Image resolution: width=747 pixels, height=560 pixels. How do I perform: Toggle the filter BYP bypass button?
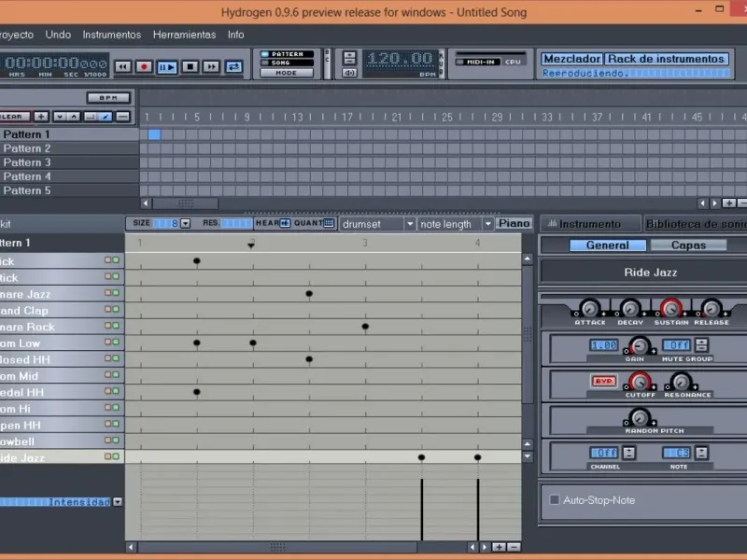tap(603, 381)
